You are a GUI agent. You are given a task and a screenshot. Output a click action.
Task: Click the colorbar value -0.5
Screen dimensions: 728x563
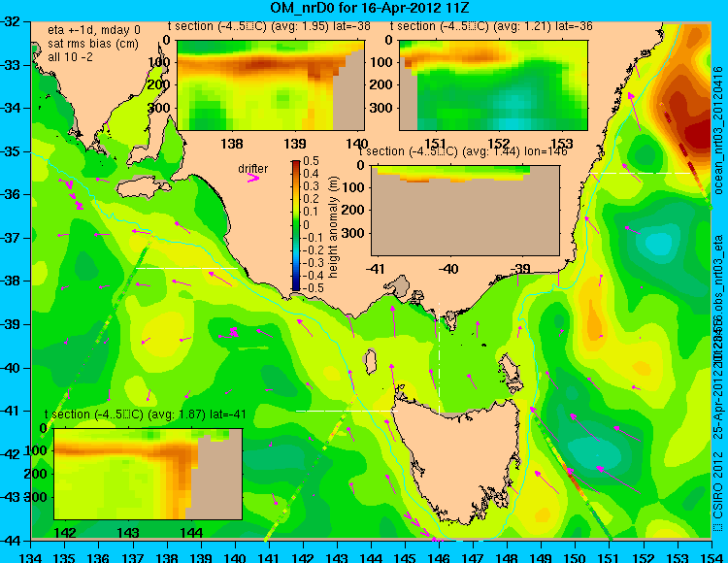311,287
